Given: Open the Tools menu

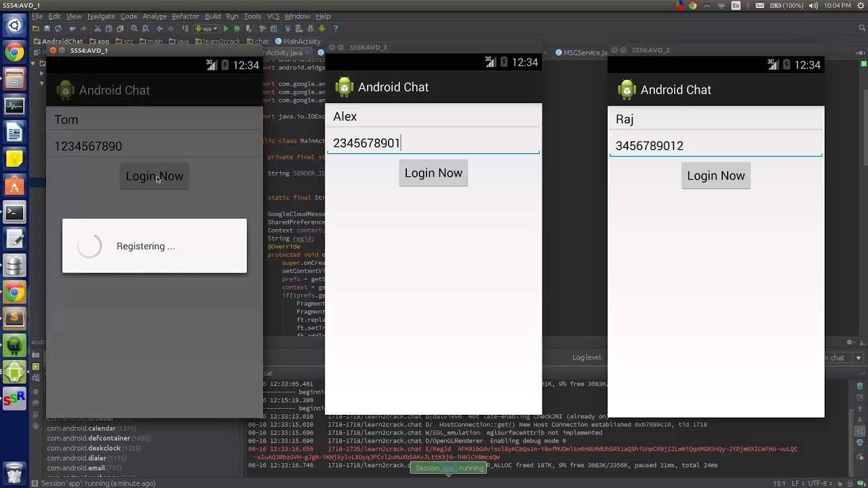Looking at the screenshot, I should [x=252, y=16].
